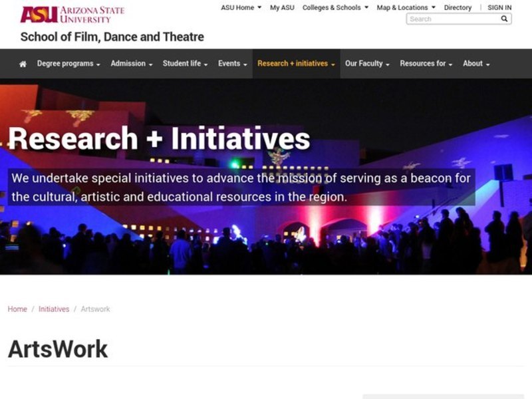Open the Research + initiatives menu

(296, 64)
